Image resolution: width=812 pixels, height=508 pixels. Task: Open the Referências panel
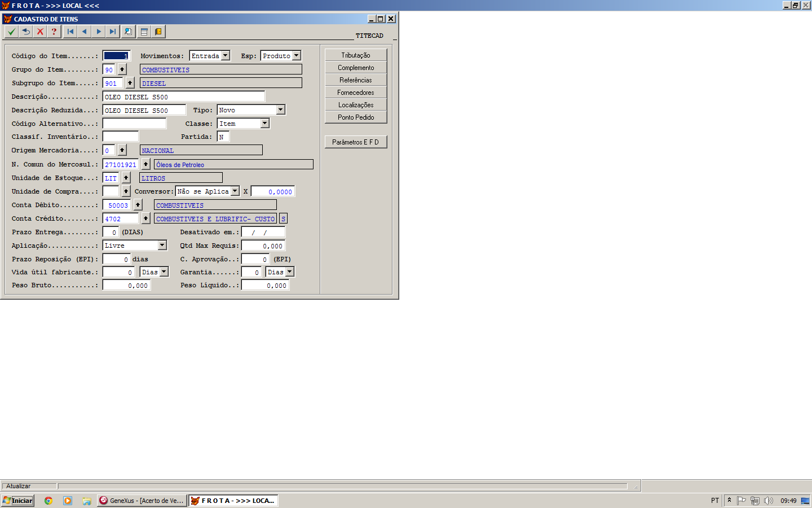click(x=356, y=80)
